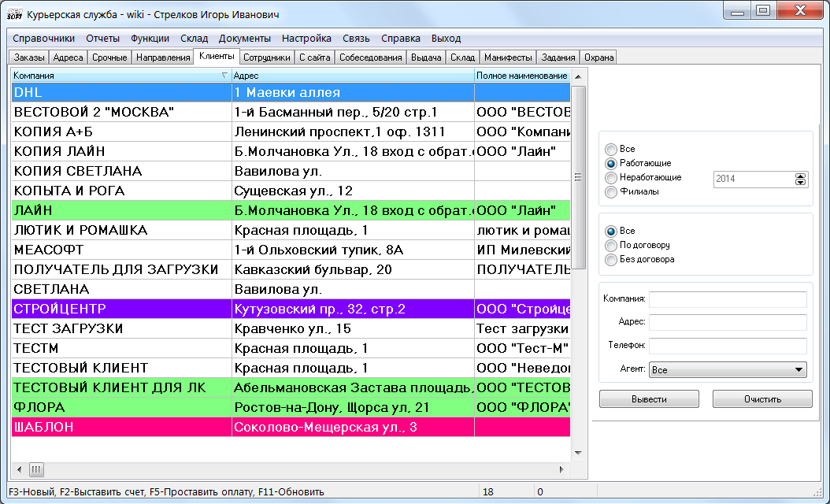This screenshot has width=830, height=504.
Task: Click the Выход menu item
Action: [x=446, y=38]
